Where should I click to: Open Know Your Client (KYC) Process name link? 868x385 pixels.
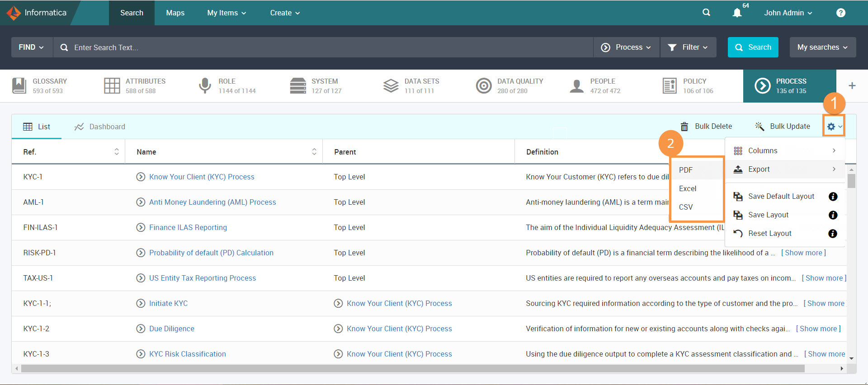(x=202, y=177)
